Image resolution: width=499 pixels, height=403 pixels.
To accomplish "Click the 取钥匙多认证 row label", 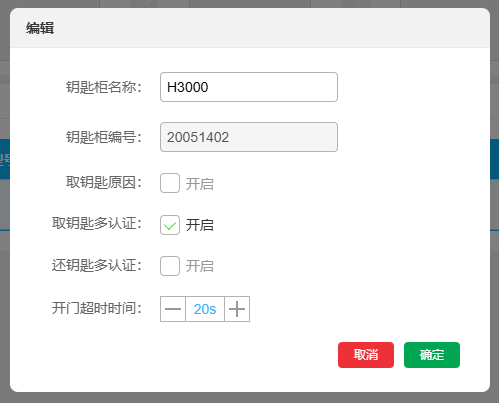I will coord(97,223).
